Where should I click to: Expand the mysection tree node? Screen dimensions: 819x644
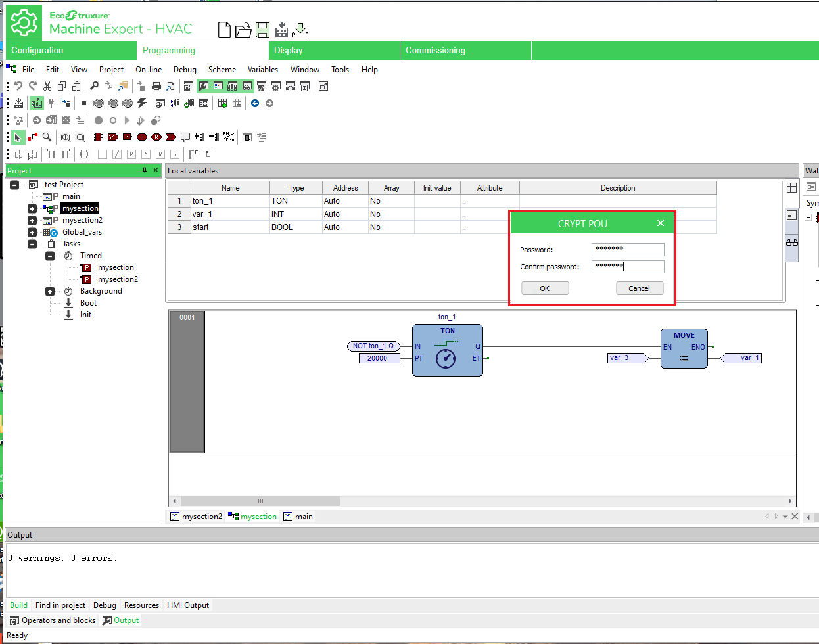point(32,209)
